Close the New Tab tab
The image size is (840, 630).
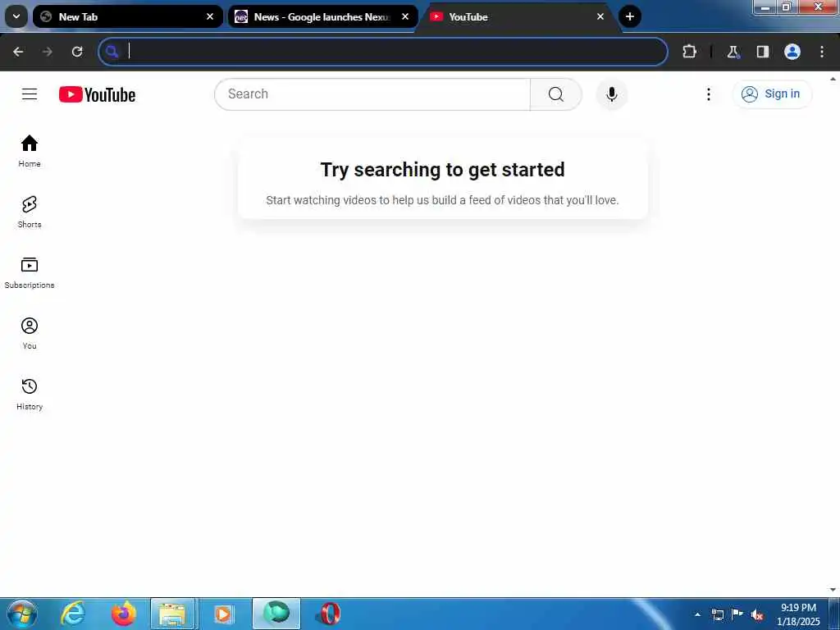[x=210, y=16]
